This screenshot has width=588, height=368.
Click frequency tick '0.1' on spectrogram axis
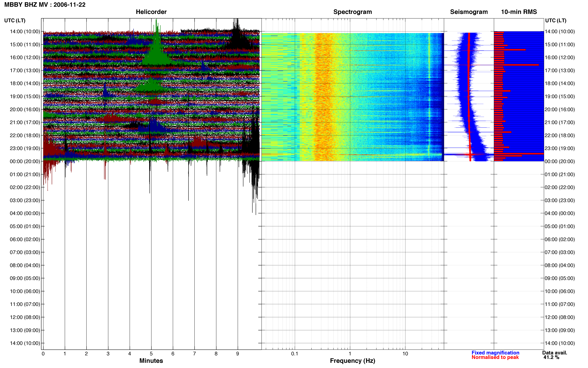295,354
